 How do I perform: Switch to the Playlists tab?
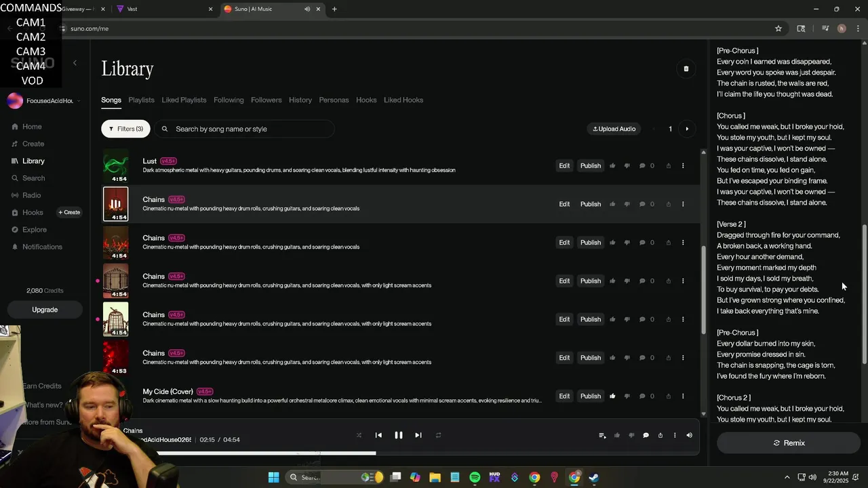[141, 100]
